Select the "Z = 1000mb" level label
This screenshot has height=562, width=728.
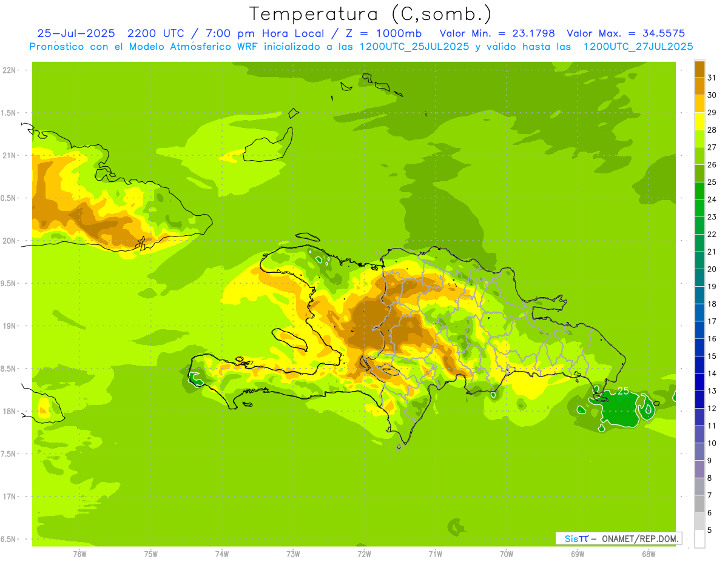(382, 33)
